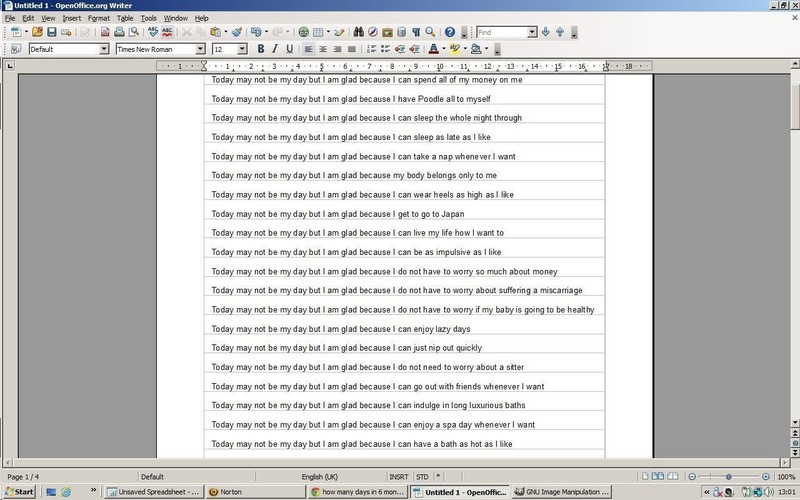
Task: Click the Windows Start button
Action: coord(19,492)
